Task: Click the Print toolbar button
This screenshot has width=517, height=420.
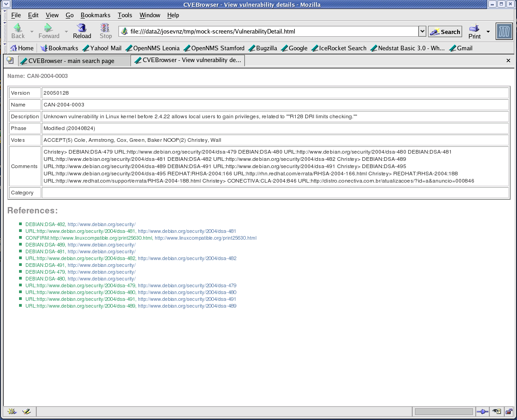Action: 474,31
